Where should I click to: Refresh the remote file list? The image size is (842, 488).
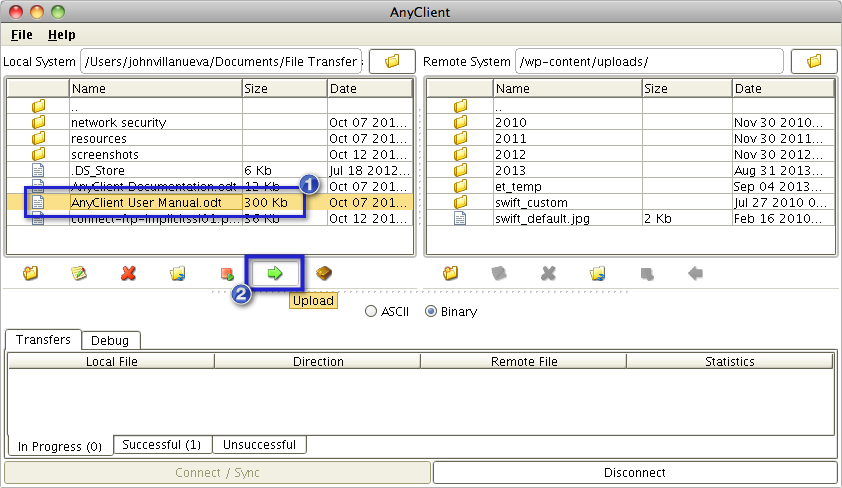click(x=597, y=273)
